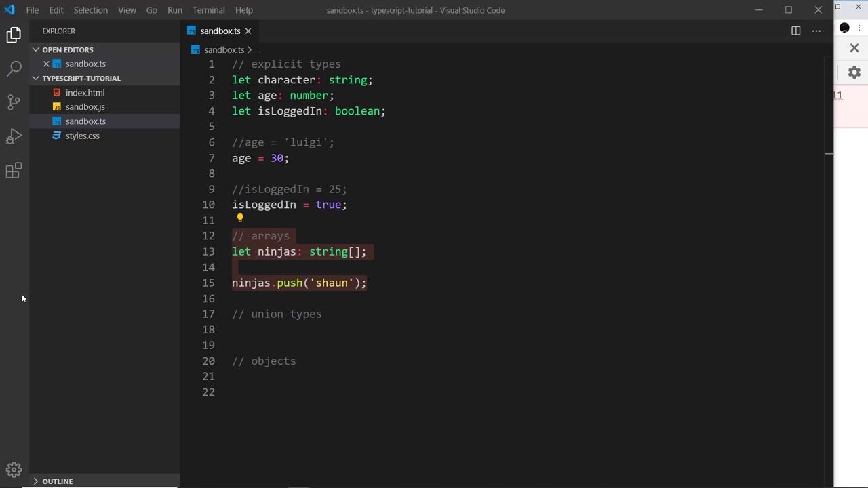Open the Explorer view in activity bar

(14, 35)
